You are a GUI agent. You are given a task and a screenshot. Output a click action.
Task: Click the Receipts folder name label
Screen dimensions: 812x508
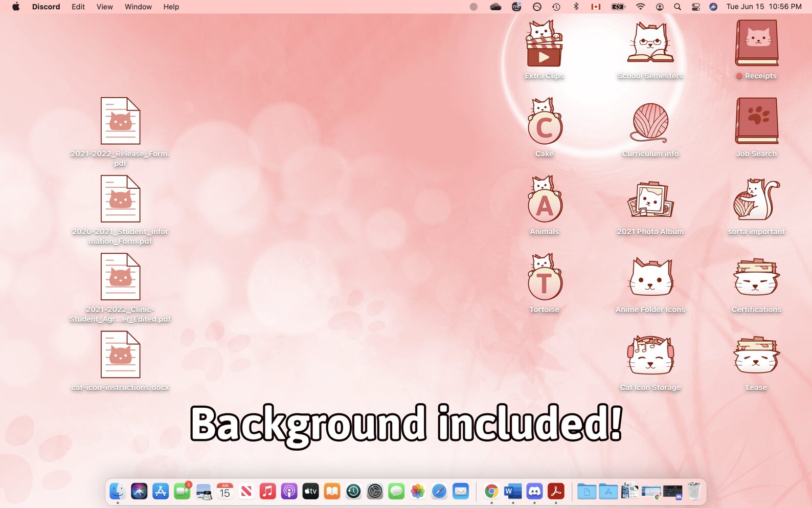(x=760, y=76)
